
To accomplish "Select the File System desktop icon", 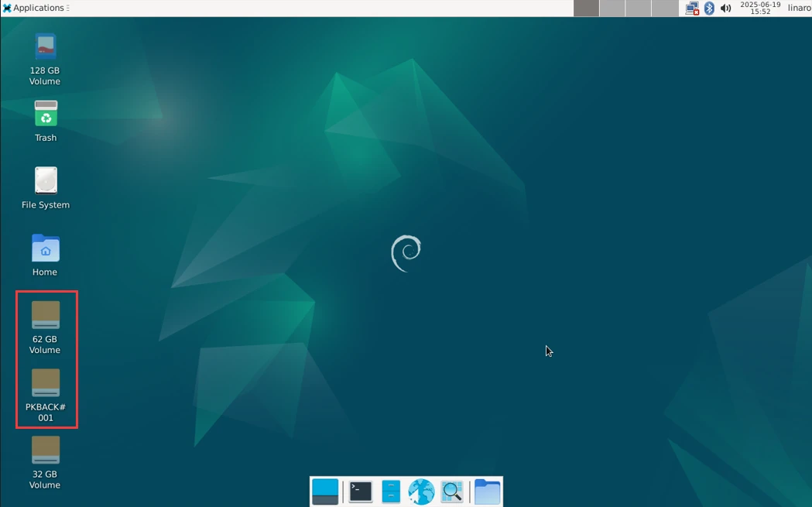I will [46, 180].
